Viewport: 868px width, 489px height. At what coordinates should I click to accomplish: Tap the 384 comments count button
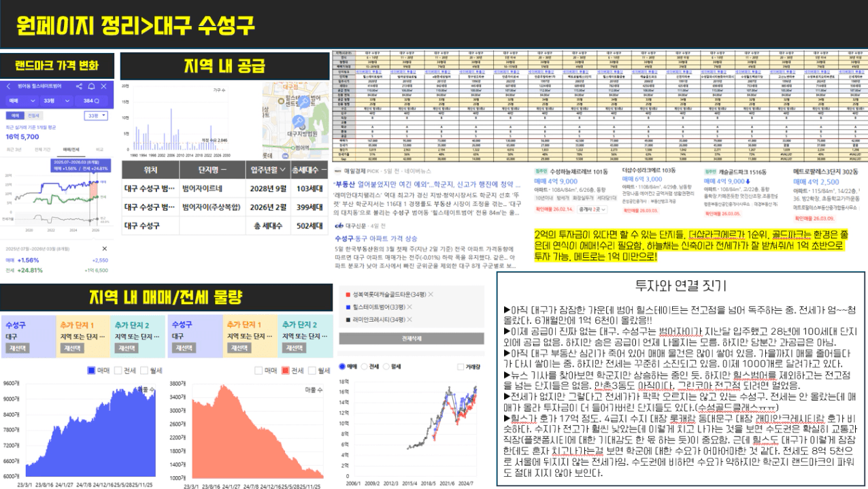(91, 101)
